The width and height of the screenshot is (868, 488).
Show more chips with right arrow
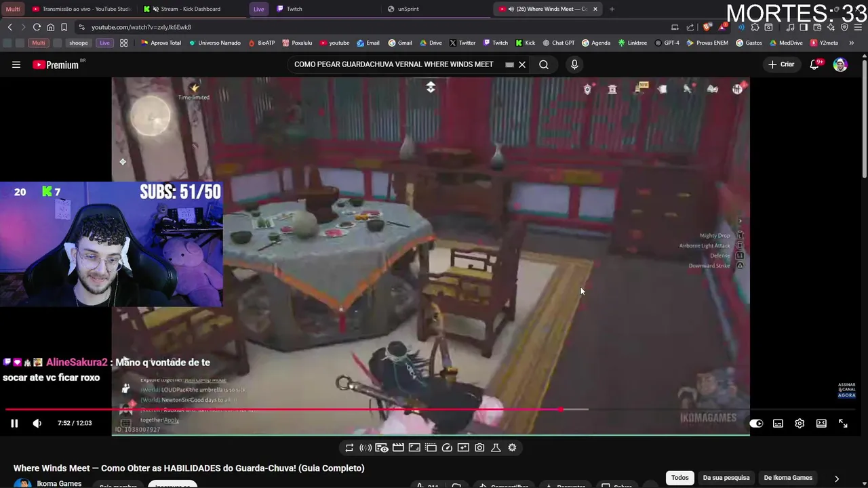(x=836, y=479)
